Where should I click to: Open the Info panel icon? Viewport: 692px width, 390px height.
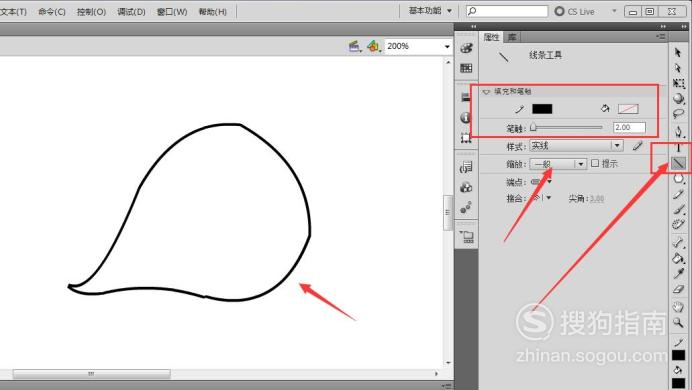point(466,117)
